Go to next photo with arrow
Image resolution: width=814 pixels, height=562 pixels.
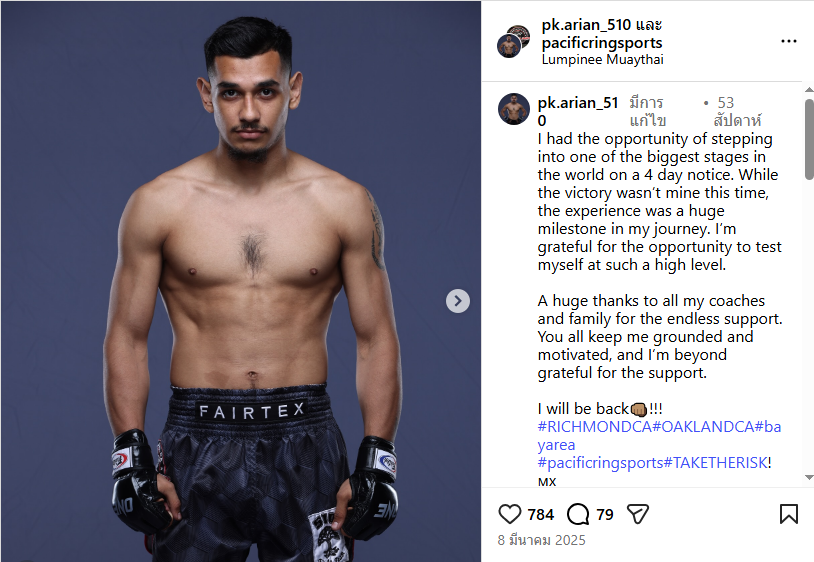pyautogui.click(x=458, y=301)
